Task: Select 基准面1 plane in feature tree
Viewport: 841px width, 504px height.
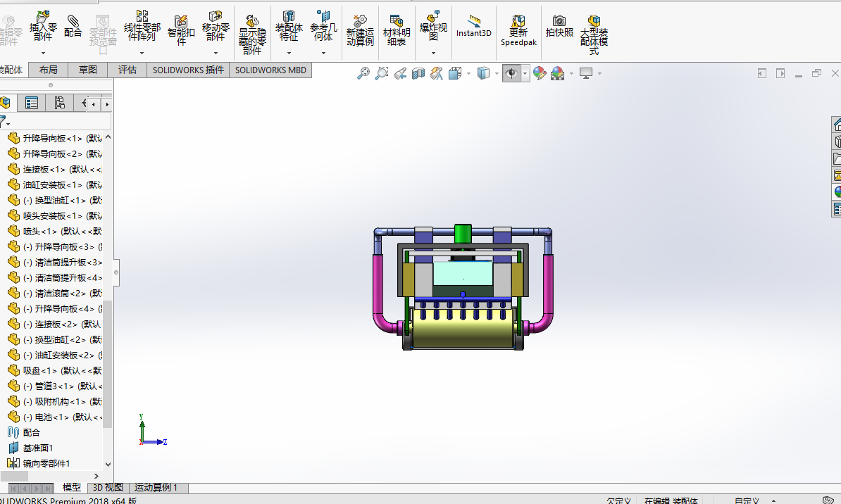Action: (30, 448)
